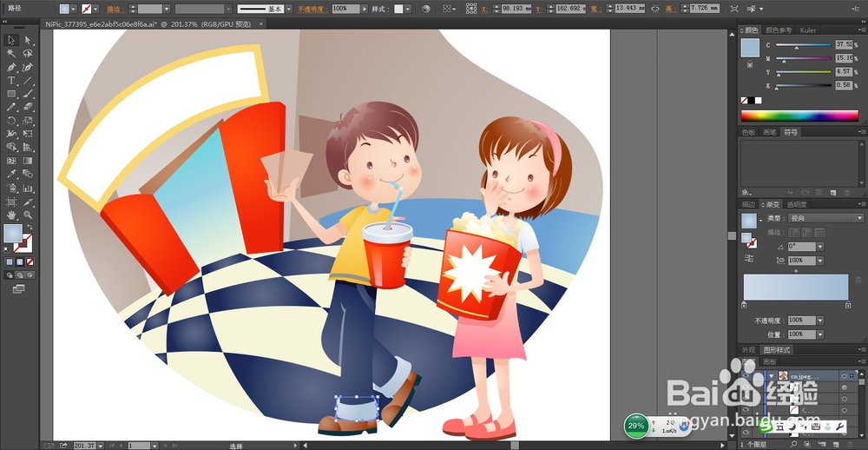Select the Rectangle tool
868x450 pixels.
(x=11, y=94)
